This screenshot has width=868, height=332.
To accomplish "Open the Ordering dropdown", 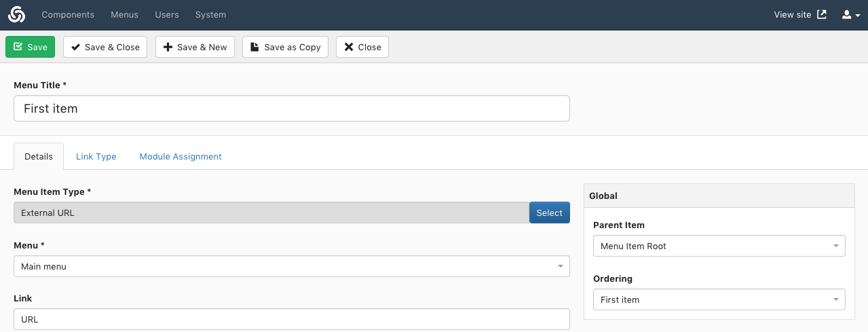I will click(719, 299).
